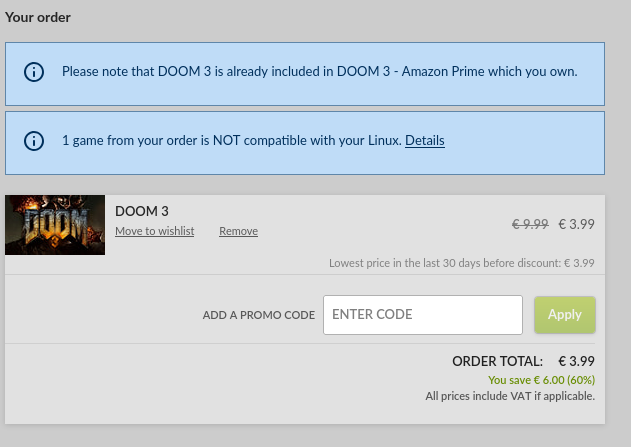Click the 'All prices include VAT' notice
This screenshot has width=631, height=447.
pyautogui.click(x=510, y=396)
